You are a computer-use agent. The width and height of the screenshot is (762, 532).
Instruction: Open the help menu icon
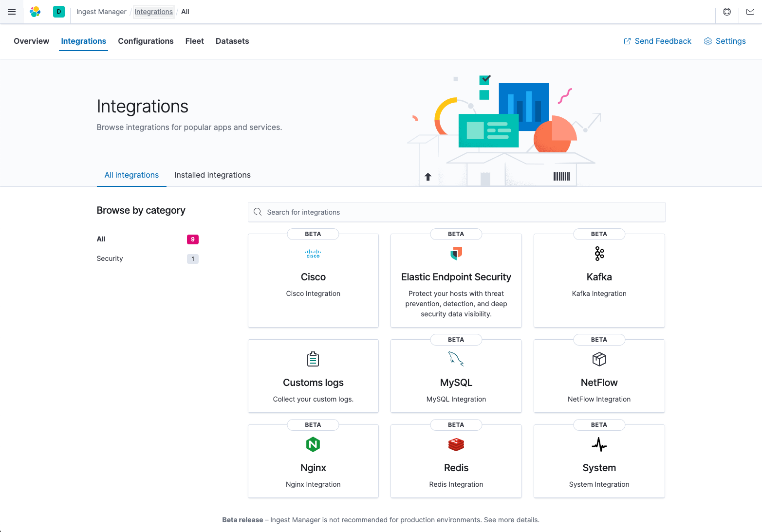click(x=727, y=12)
